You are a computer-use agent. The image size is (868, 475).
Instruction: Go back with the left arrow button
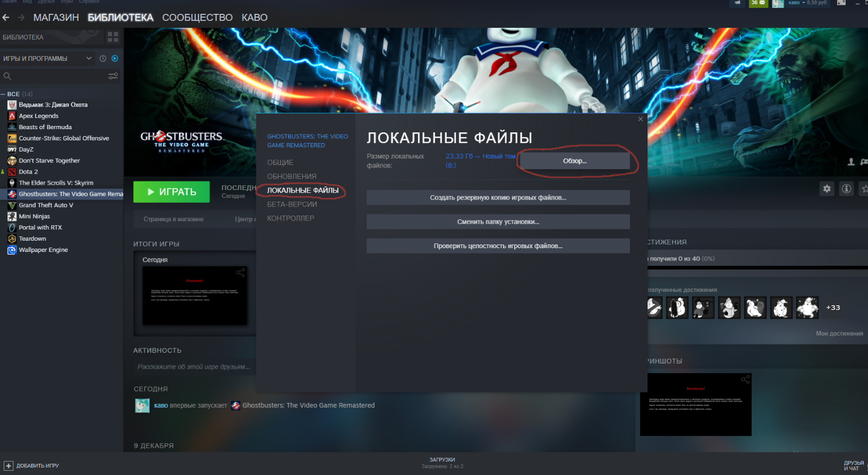[x=6, y=18]
